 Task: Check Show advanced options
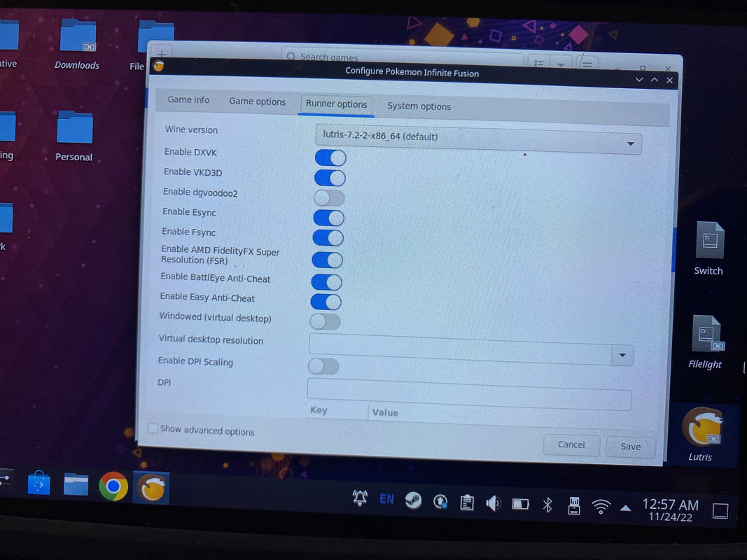(153, 428)
